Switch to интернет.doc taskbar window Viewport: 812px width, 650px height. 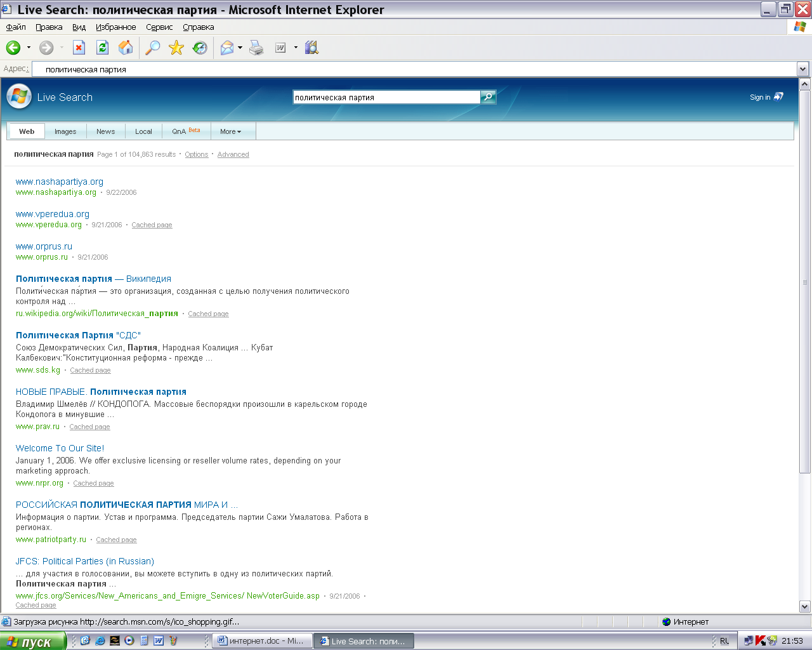pyautogui.click(x=261, y=641)
